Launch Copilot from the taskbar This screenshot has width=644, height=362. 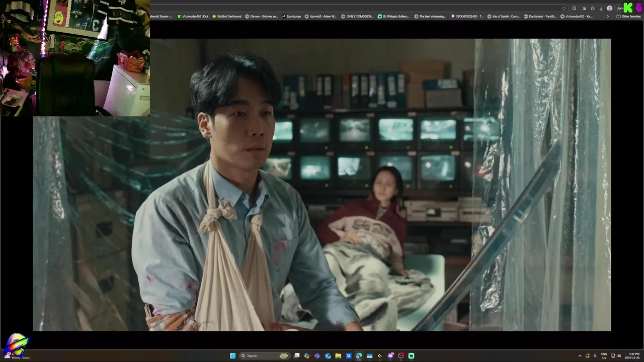tap(307, 355)
